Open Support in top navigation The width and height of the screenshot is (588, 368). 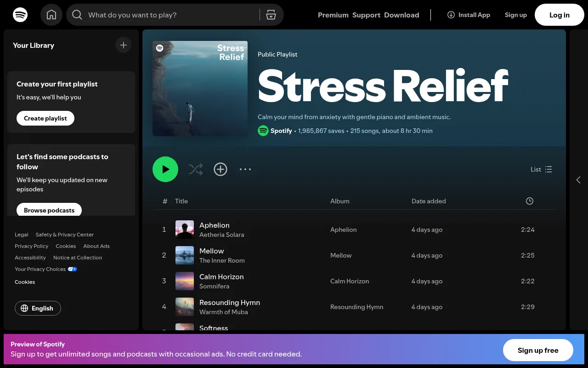pos(366,15)
